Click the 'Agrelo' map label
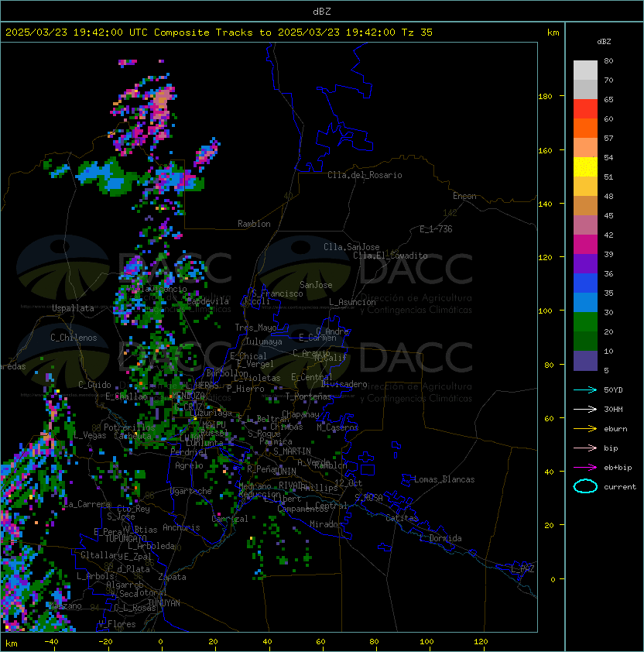The image size is (644, 652). point(189,465)
